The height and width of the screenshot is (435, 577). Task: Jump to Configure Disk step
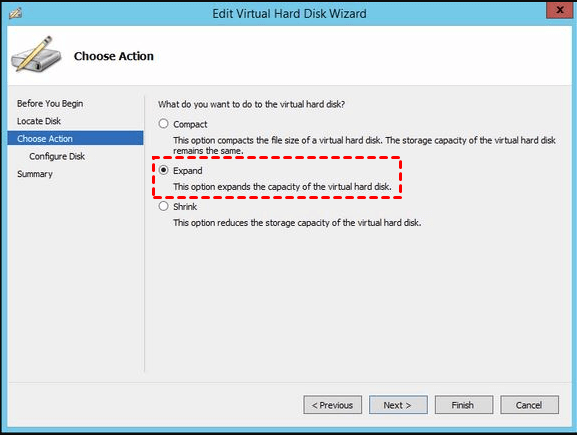[x=57, y=156]
